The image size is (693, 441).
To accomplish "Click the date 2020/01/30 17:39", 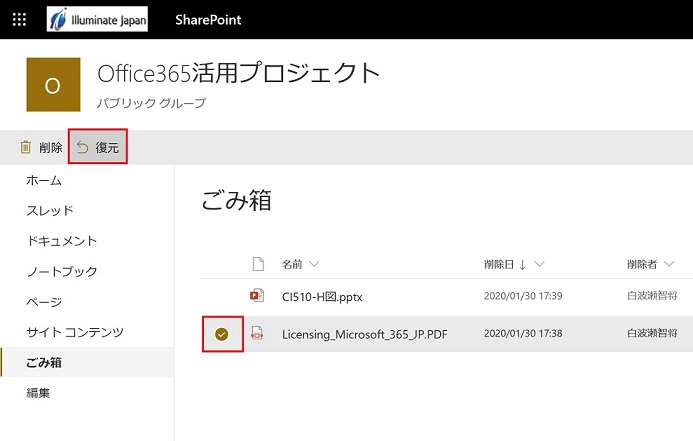I will [x=523, y=296].
